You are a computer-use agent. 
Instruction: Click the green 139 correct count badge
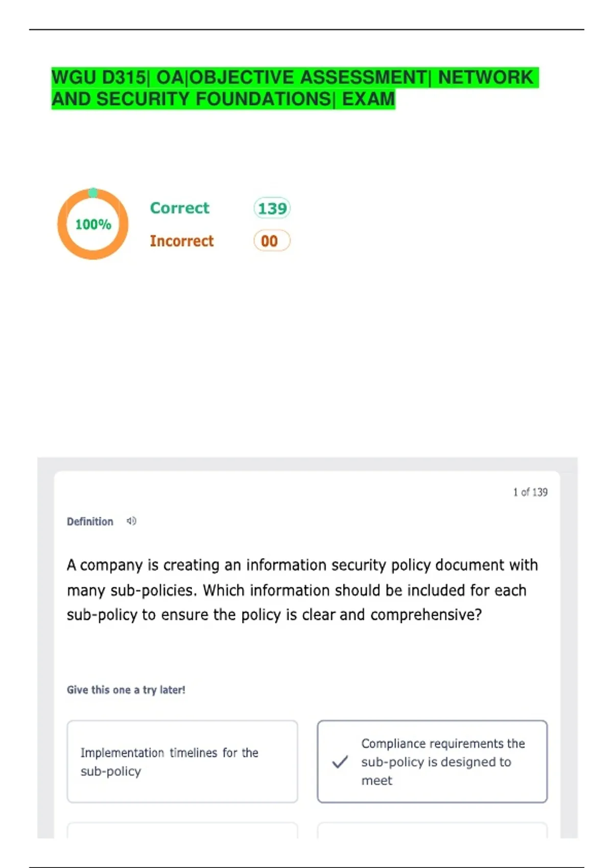[x=272, y=208]
